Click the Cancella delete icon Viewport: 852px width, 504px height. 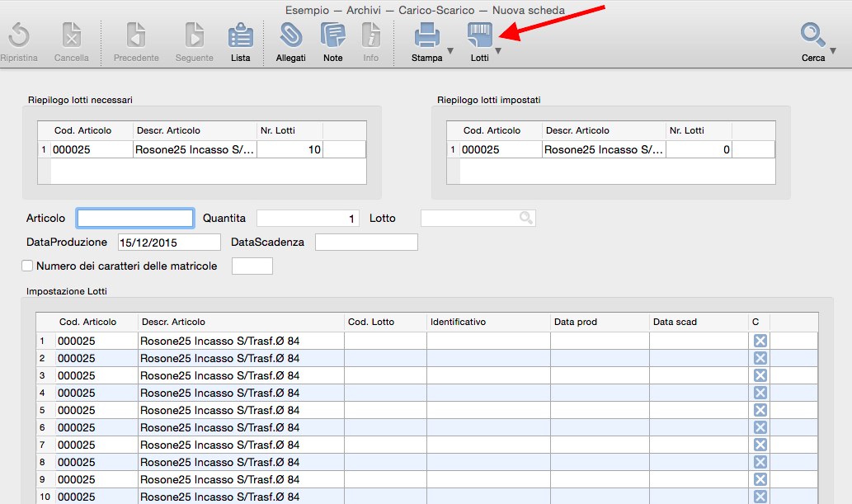point(72,36)
